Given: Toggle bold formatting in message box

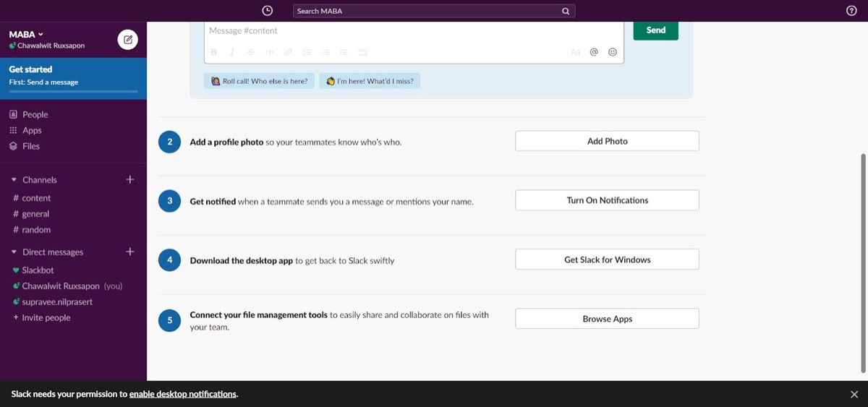Looking at the screenshot, I should 214,52.
